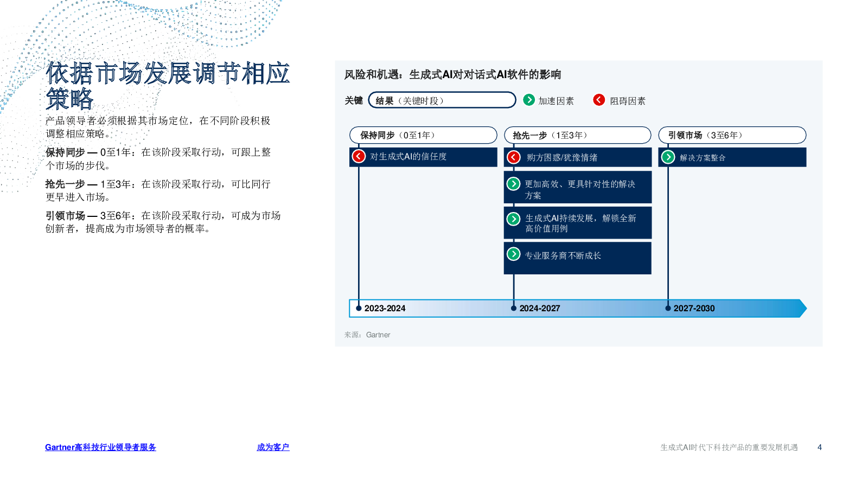Click green icon beside 专业服务商不断成长
The height and width of the screenshot is (488, 868).
click(x=513, y=254)
